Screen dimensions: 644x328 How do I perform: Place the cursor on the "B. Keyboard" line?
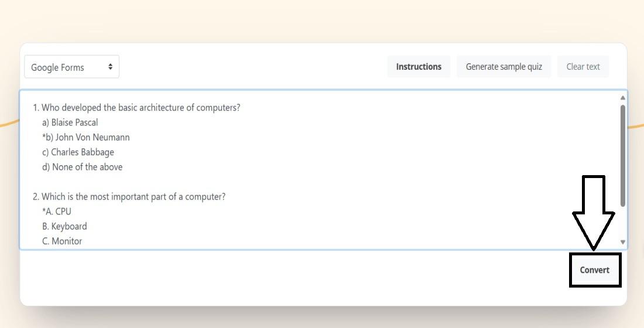[x=64, y=226]
